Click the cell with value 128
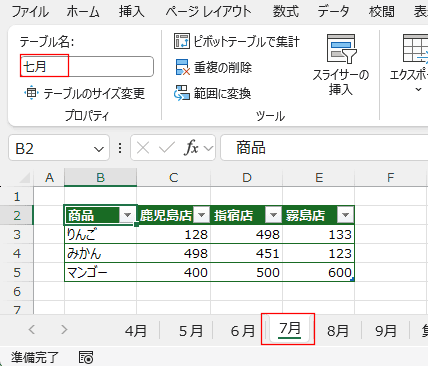 click(x=173, y=234)
